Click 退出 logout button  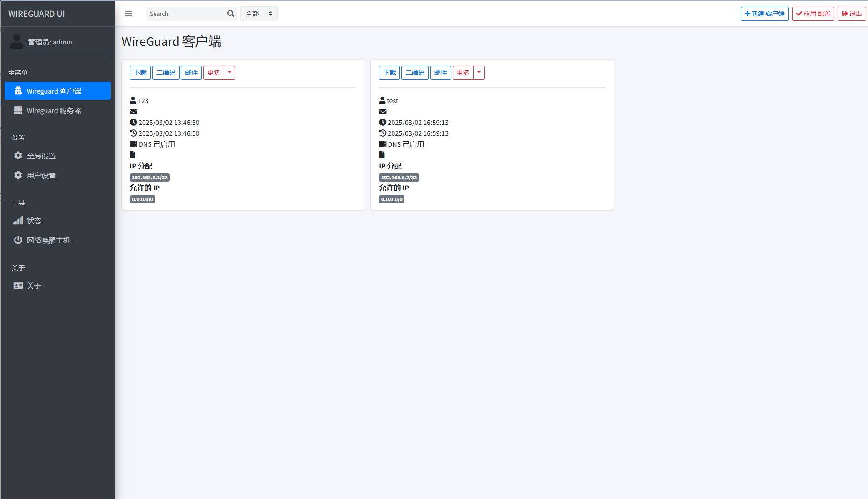pyautogui.click(x=852, y=14)
